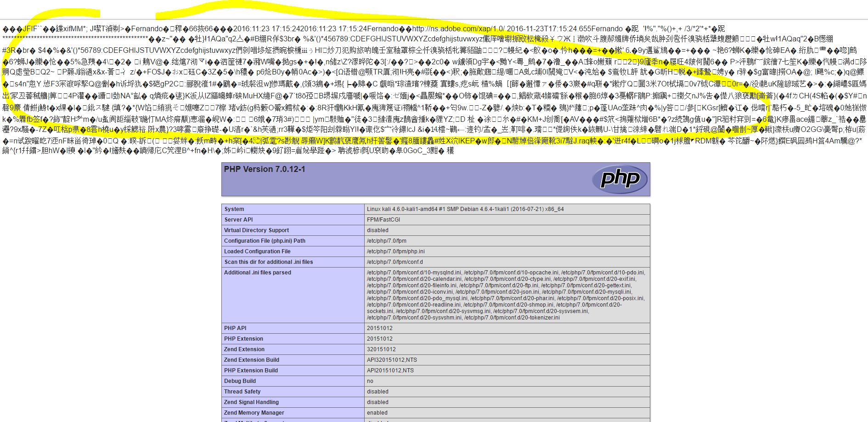Screen dimensions: 868x422
Task: Click the PHP API row label
Action: [235, 328]
